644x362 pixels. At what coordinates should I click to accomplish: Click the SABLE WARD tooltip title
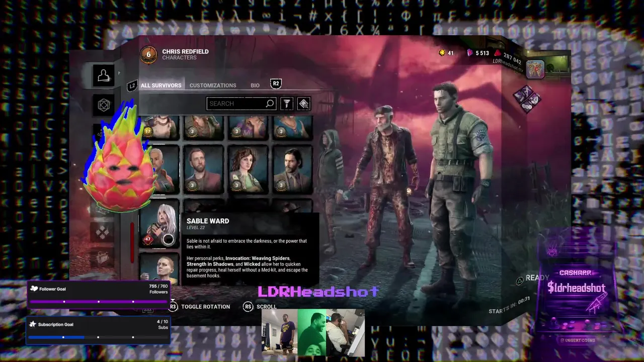208,221
